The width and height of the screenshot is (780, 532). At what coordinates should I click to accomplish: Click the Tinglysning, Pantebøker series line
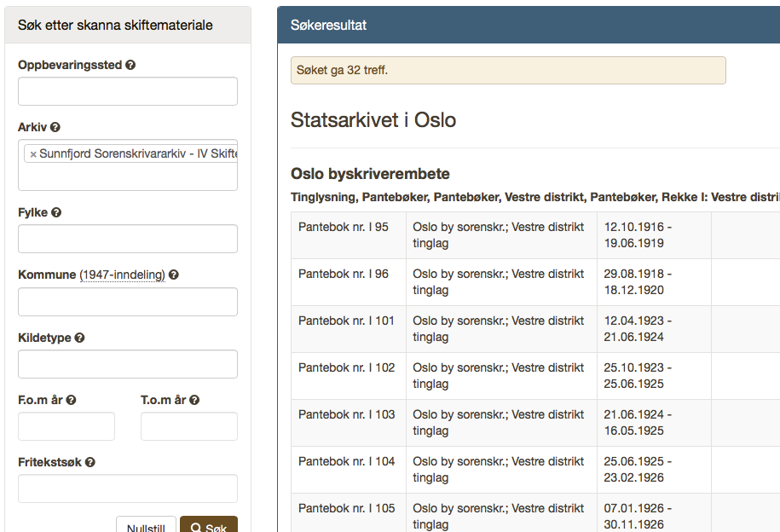(x=535, y=197)
